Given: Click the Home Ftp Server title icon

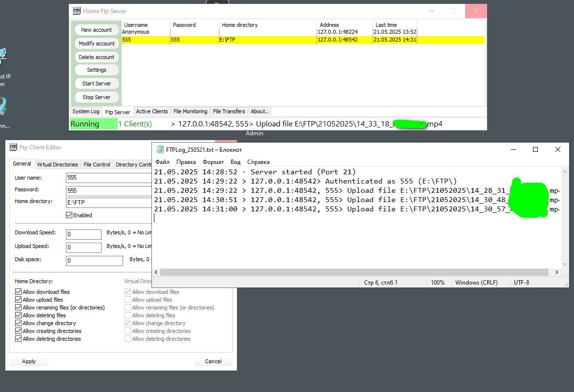Looking at the screenshot, I should (x=77, y=11).
